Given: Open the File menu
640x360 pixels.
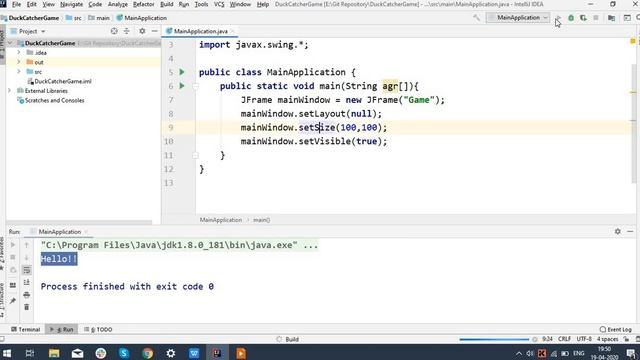Looking at the screenshot, I should (16, 4).
